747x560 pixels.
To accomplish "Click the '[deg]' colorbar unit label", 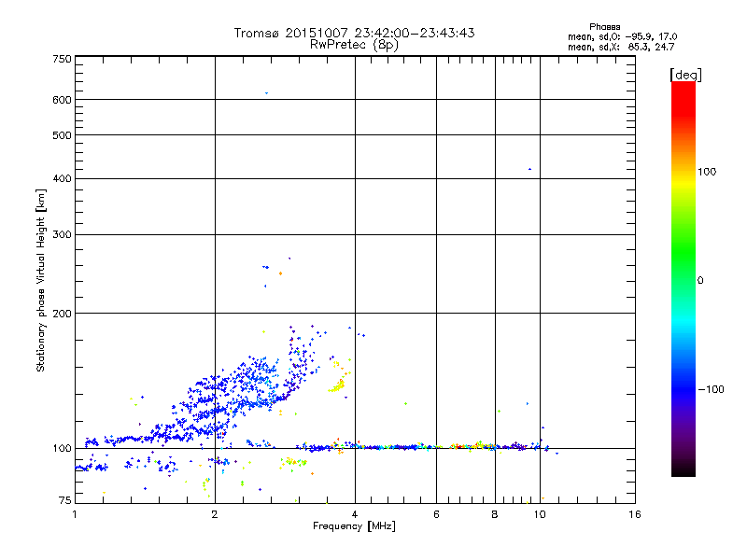I will click(x=685, y=75).
